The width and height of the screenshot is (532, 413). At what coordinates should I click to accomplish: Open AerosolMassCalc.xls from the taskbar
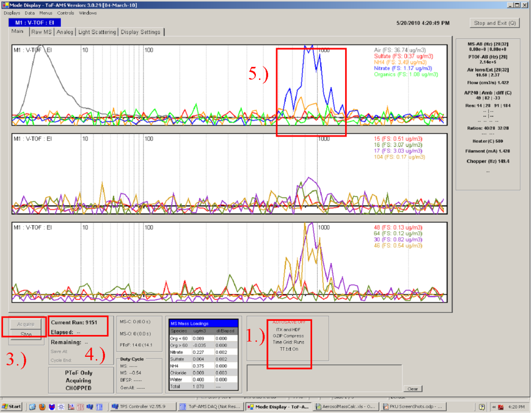pyautogui.click(x=346, y=406)
